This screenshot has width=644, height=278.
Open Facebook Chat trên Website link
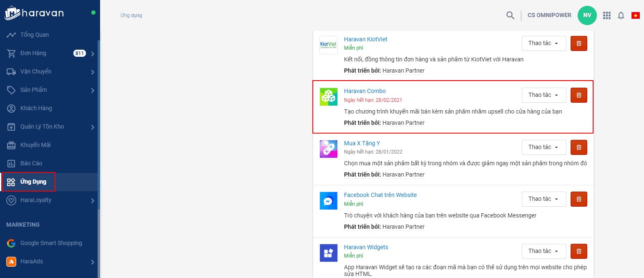pos(380,195)
